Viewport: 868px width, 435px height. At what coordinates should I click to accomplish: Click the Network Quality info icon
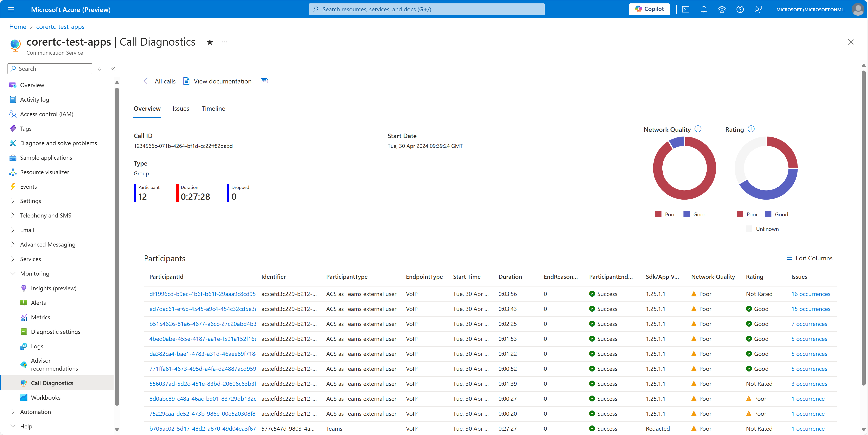pyautogui.click(x=698, y=129)
